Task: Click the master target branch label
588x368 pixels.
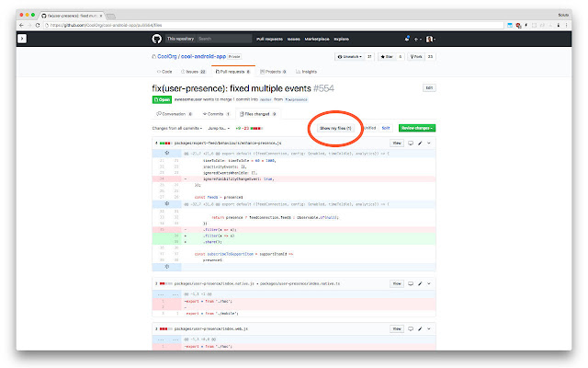Action: (x=266, y=100)
